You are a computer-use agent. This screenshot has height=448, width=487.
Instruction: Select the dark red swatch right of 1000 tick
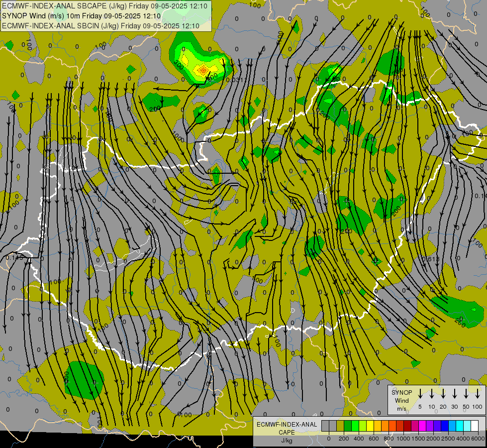pyautogui.click(x=408, y=426)
